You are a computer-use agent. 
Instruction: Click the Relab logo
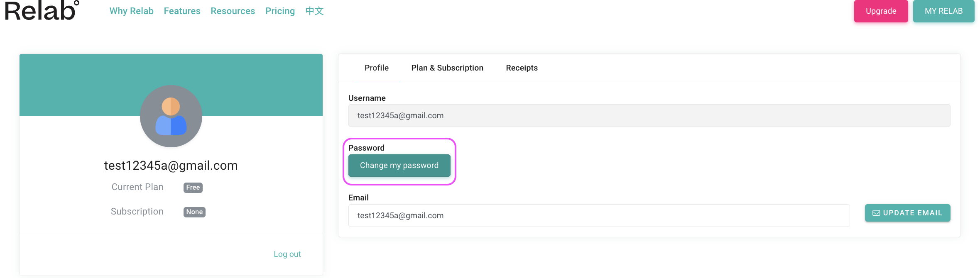click(42, 10)
